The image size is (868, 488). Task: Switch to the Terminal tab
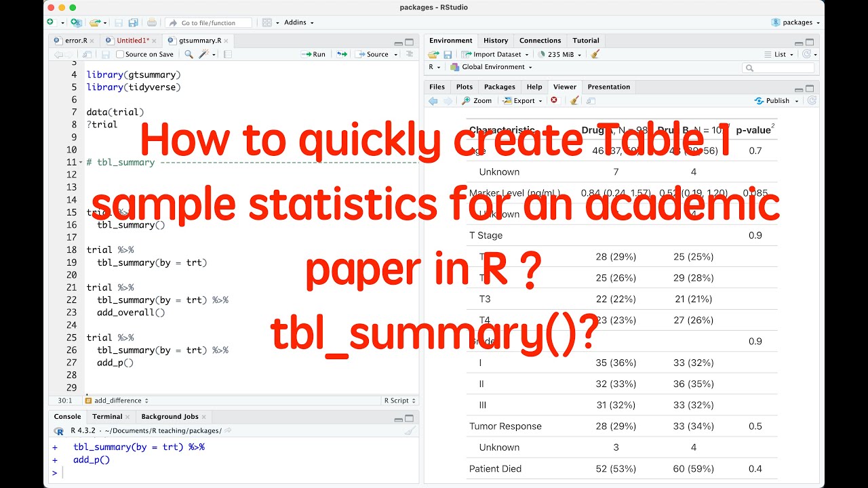(111, 417)
